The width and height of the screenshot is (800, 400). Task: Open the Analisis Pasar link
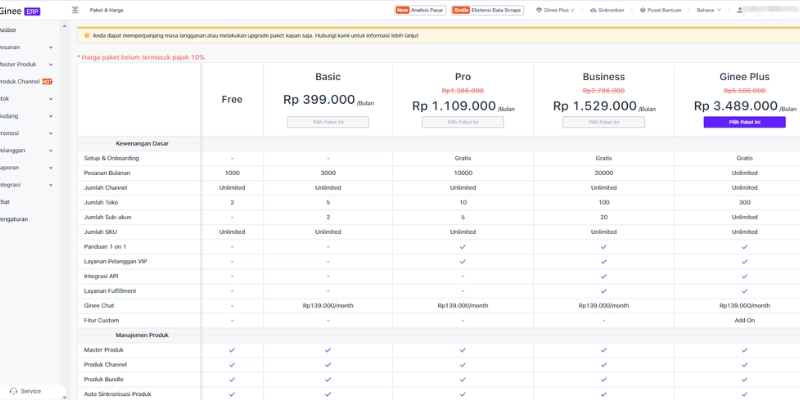(x=417, y=10)
